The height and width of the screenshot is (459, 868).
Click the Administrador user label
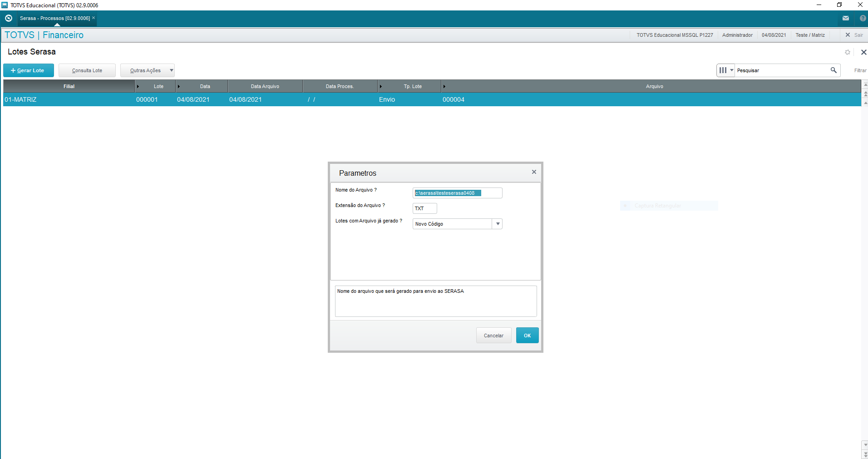click(737, 35)
